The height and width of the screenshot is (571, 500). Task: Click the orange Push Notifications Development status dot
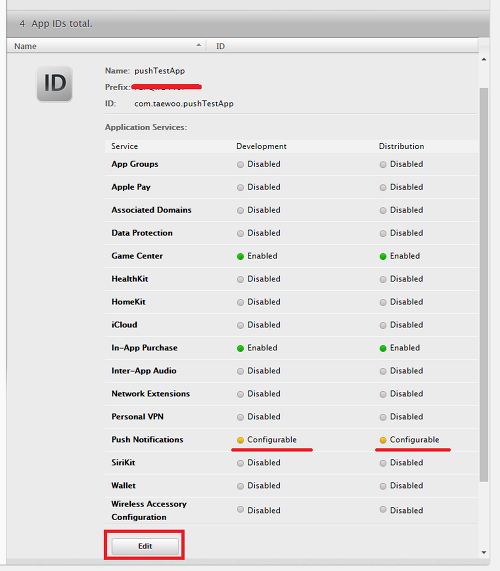(240, 440)
